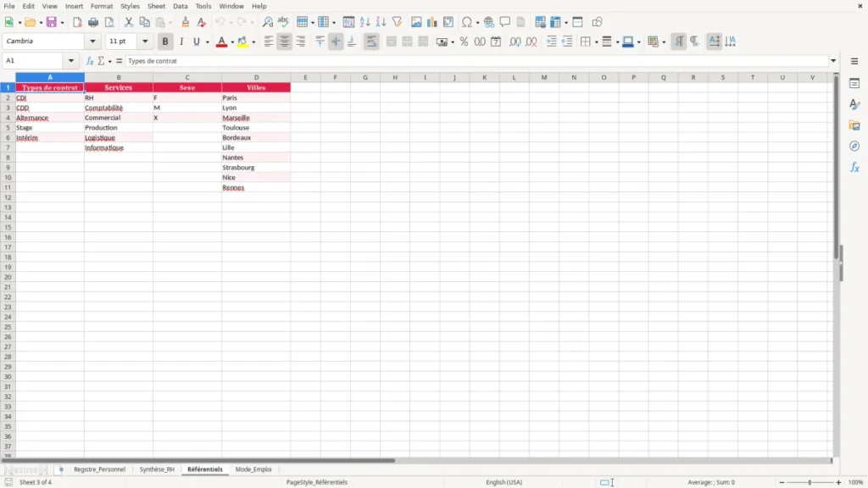Open the Data menu

[181, 6]
